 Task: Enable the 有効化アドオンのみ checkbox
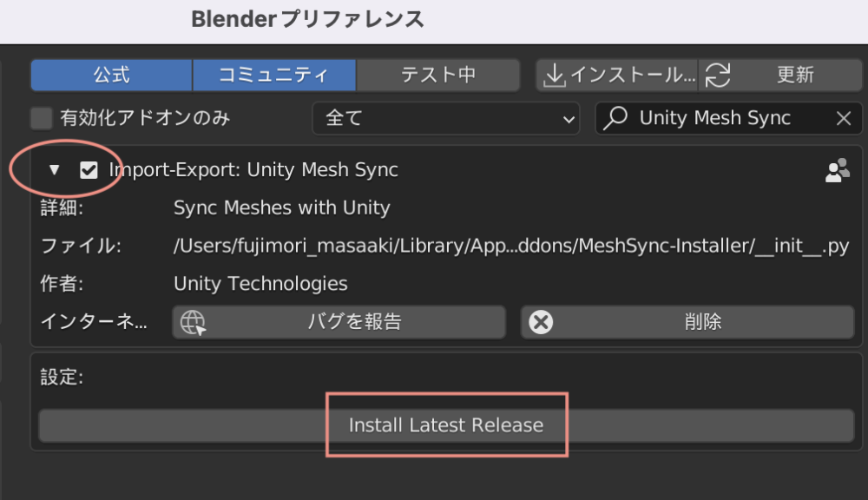coord(41,118)
